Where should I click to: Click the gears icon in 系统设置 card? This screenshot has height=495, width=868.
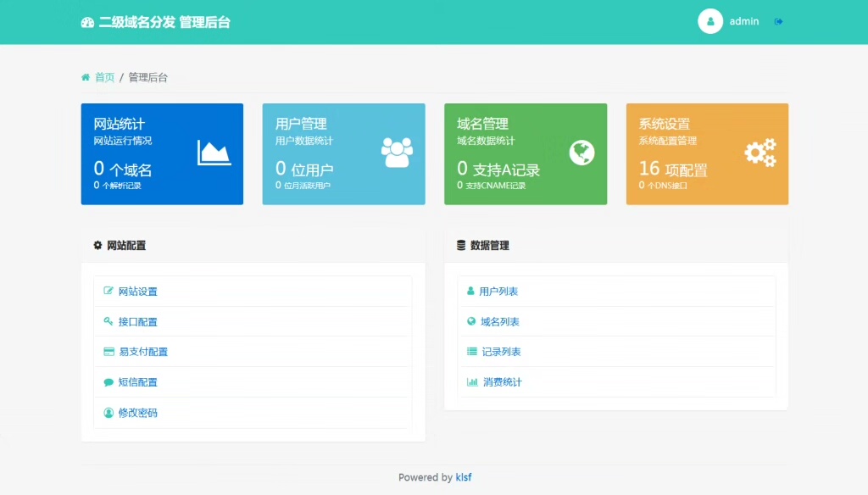759,153
